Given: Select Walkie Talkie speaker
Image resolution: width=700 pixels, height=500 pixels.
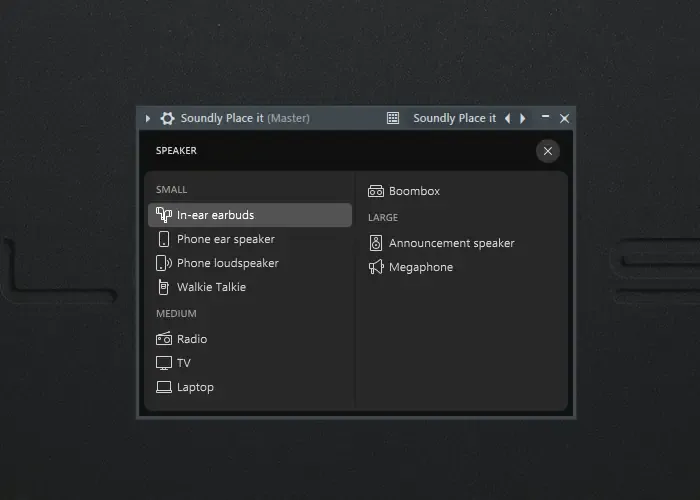Looking at the screenshot, I should click(250, 287).
